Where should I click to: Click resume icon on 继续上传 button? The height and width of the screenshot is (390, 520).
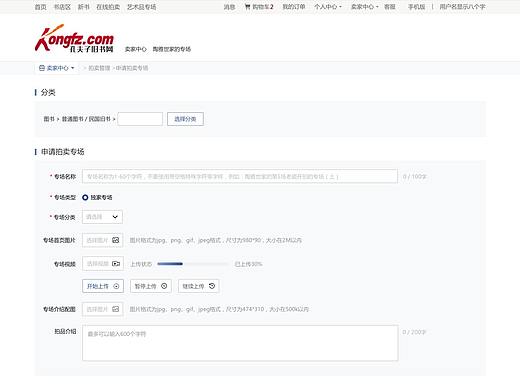pyautogui.click(x=212, y=286)
